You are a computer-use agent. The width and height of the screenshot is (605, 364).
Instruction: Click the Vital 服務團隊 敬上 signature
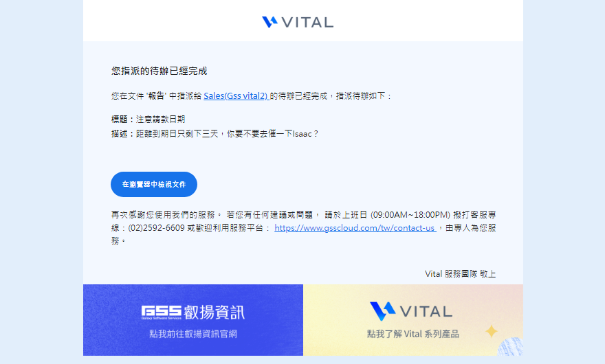click(x=461, y=274)
